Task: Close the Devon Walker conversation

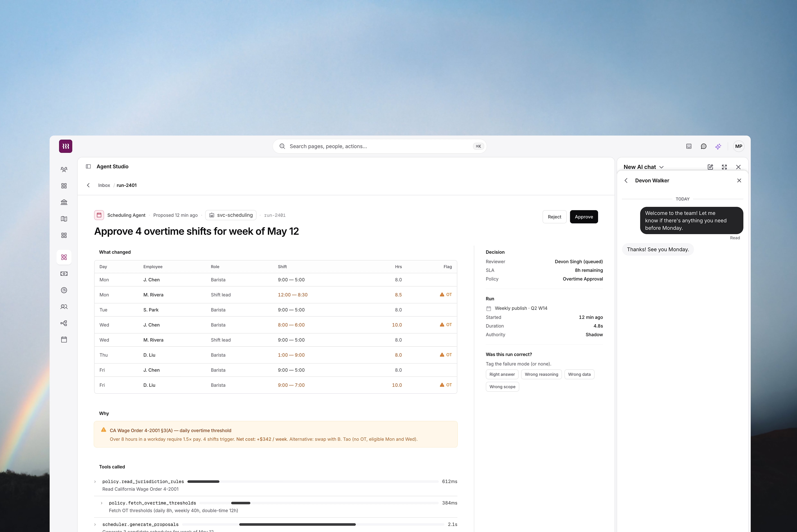Action: (x=739, y=181)
